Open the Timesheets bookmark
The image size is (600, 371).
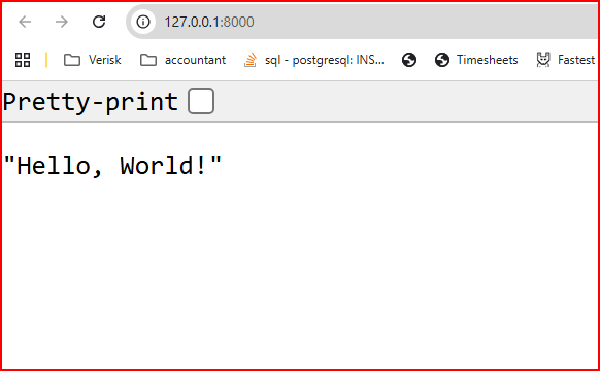coord(476,60)
